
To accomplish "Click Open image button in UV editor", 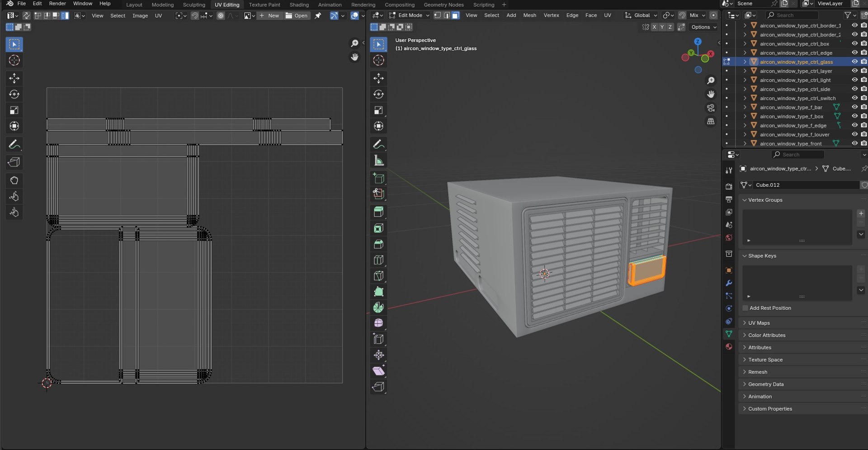I will click(x=297, y=16).
